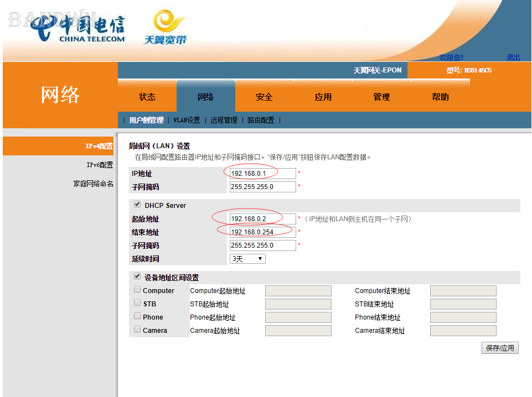Click the STB起始地址 field
Viewport: 532px width, 397px height.
pos(298,304)
